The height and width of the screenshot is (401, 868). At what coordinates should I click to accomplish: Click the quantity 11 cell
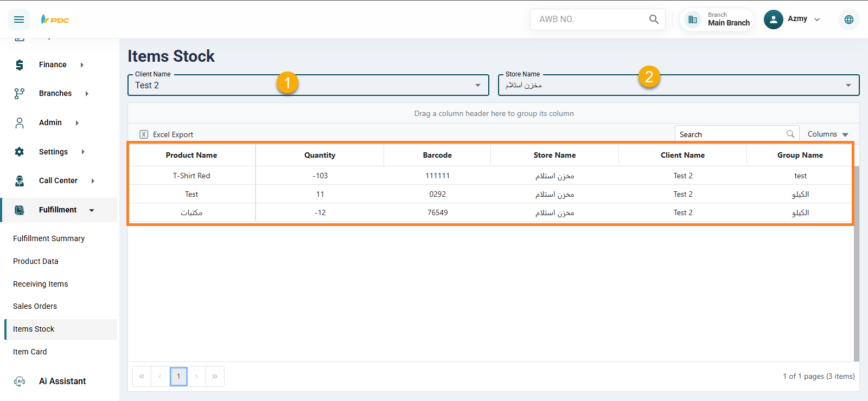click(x=320, y=194)
